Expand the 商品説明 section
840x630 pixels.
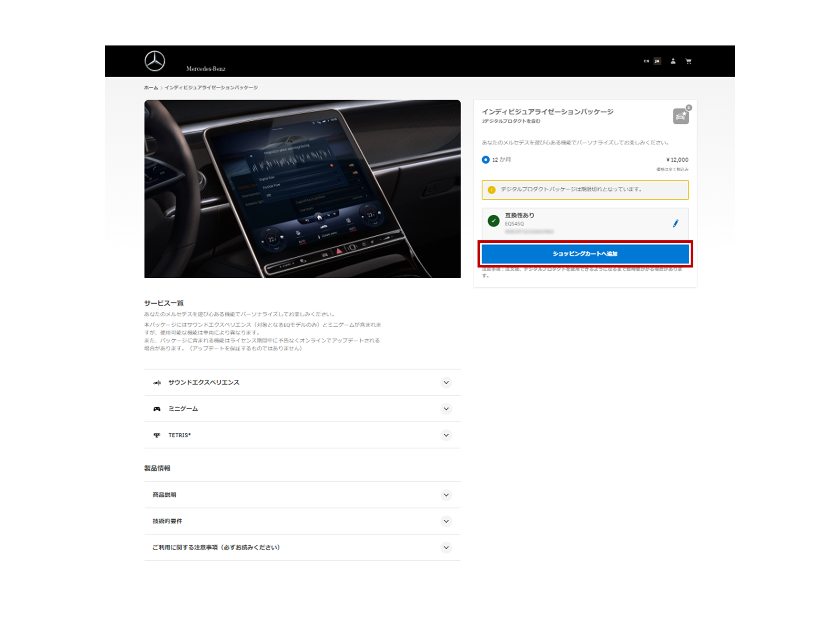[446, 495]
